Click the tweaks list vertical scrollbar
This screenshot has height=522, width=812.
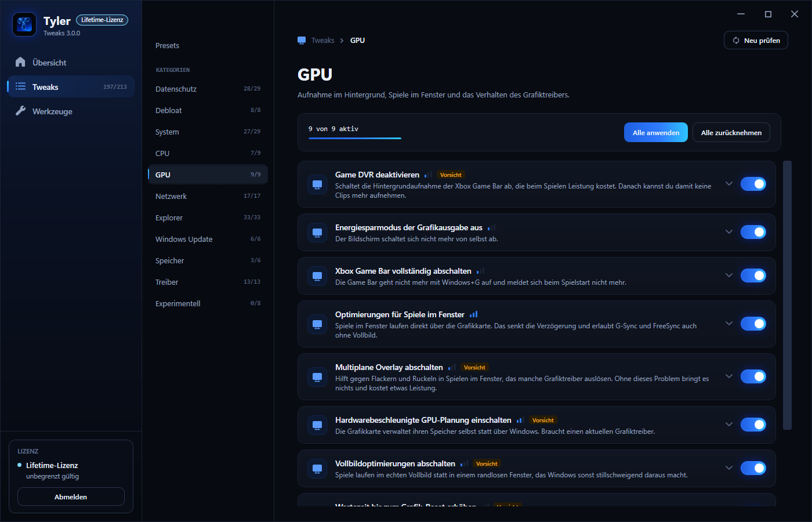(x=787, y=295)
